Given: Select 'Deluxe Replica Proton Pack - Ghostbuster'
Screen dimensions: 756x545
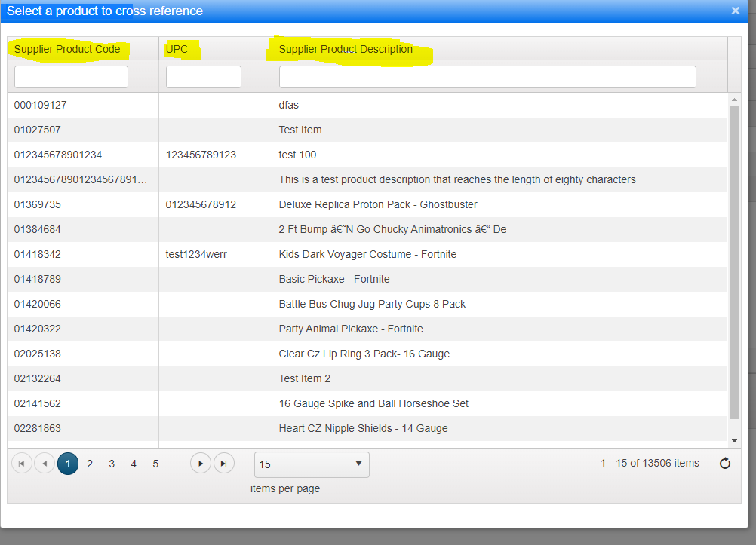Looking at the screenshot, I should [x=378, y=205].
